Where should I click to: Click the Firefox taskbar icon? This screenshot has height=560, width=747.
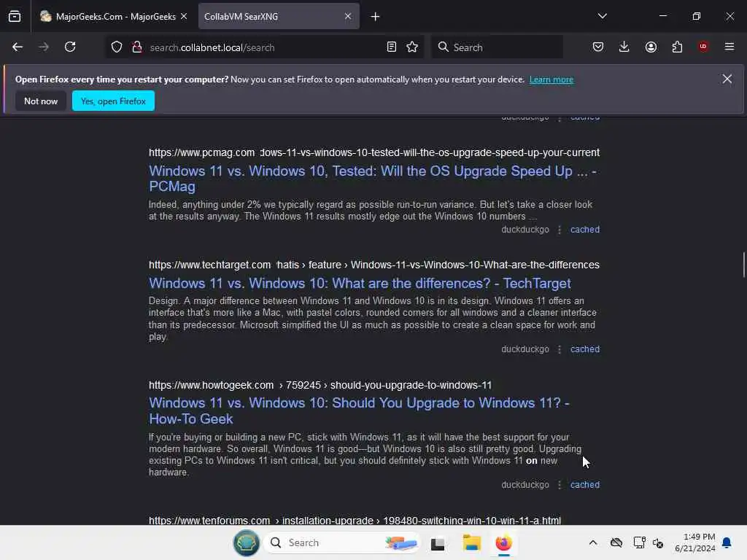tap(503, 542)
